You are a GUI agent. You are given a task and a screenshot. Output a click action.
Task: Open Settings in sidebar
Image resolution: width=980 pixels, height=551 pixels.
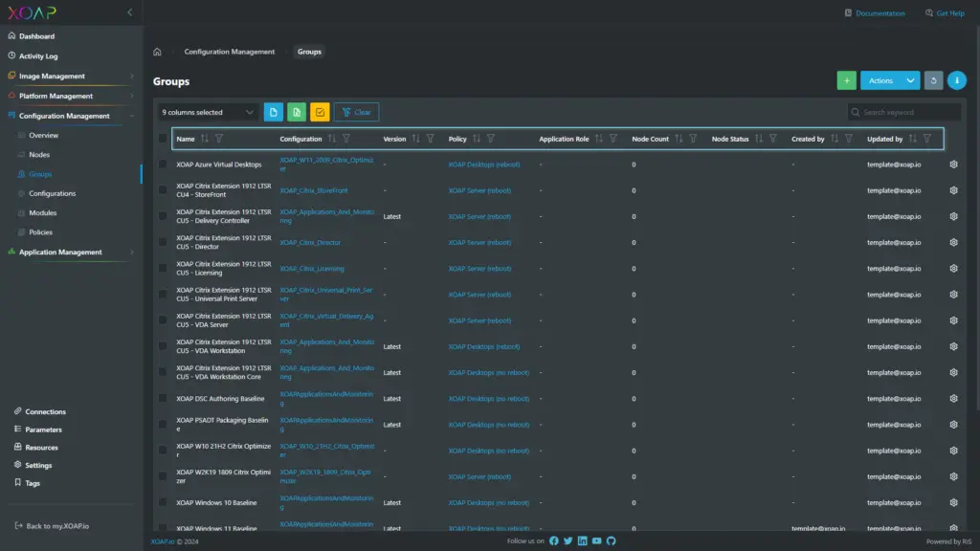click(x=38, y=466)
